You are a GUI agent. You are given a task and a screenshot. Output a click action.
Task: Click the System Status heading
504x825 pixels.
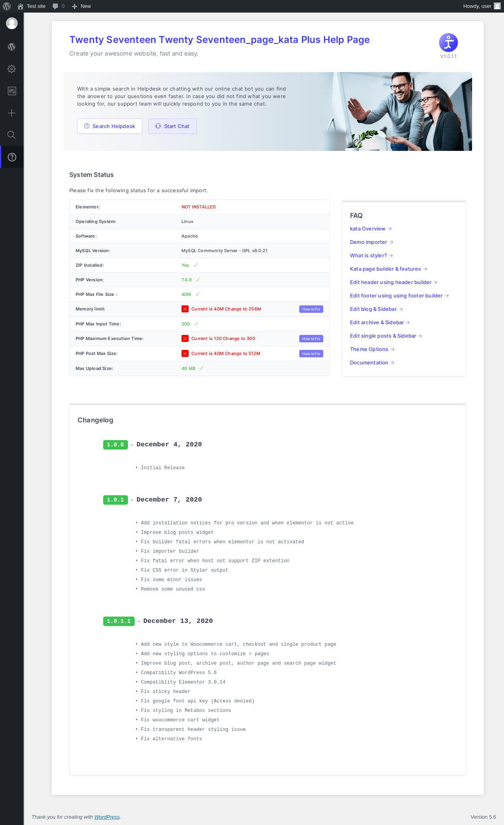tap(91, 175)
